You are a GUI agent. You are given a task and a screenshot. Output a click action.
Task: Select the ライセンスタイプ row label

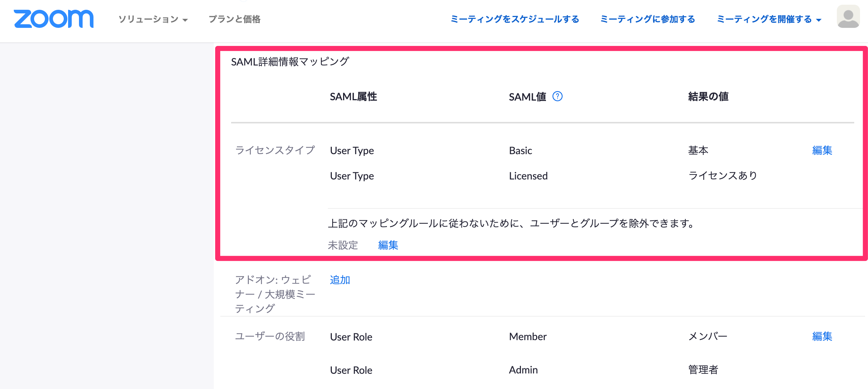(275, 150)
